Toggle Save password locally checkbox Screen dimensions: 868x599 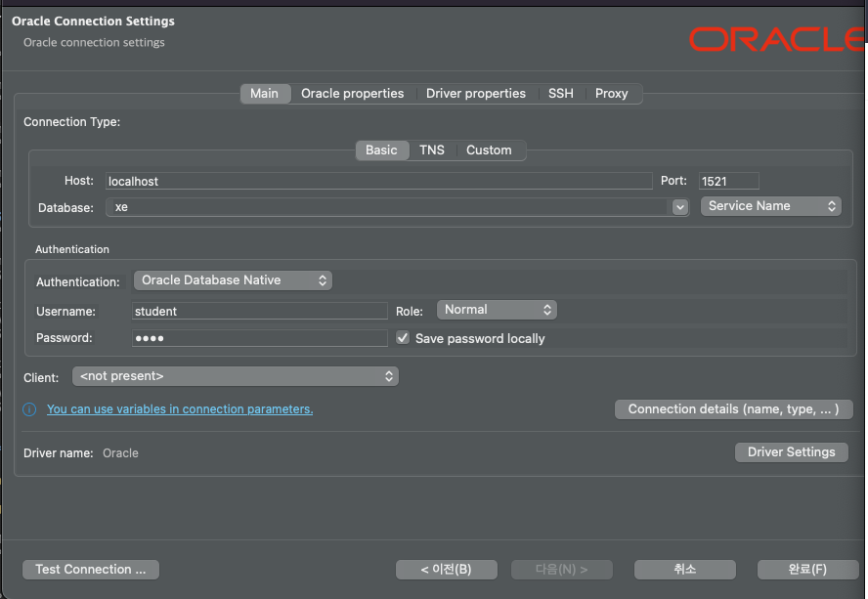click(403, 338)
